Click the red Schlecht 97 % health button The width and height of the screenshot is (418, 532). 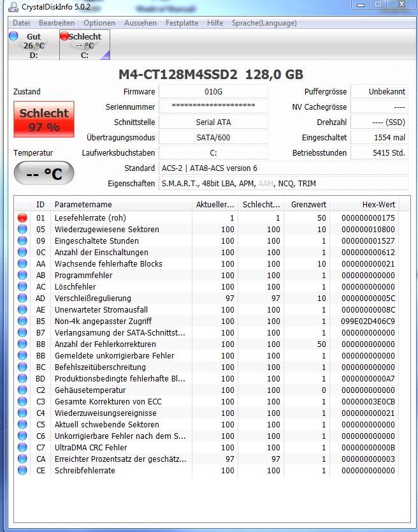tap(44, 119)
